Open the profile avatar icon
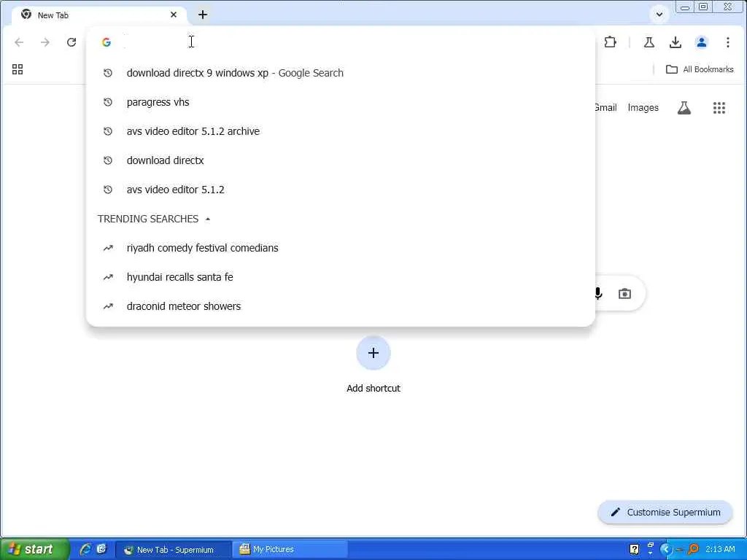Screen dimensions: 747x560 [x=701, y=42]
